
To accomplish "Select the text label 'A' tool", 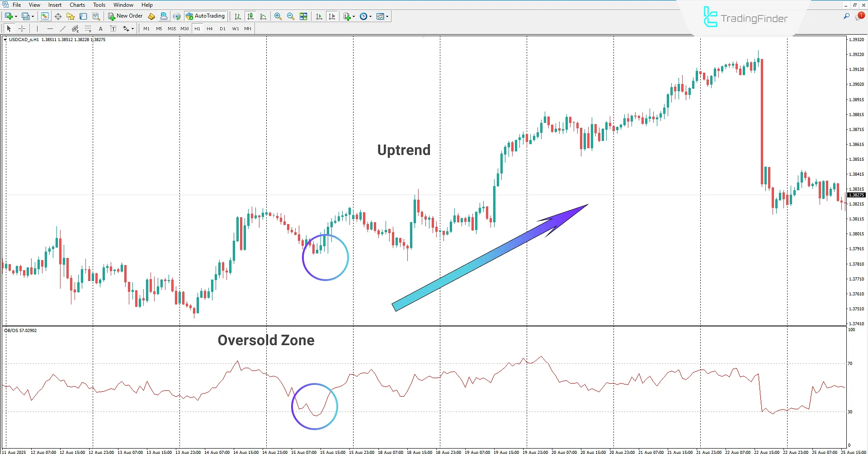I will pyautogui.click(x=100, y=28).
